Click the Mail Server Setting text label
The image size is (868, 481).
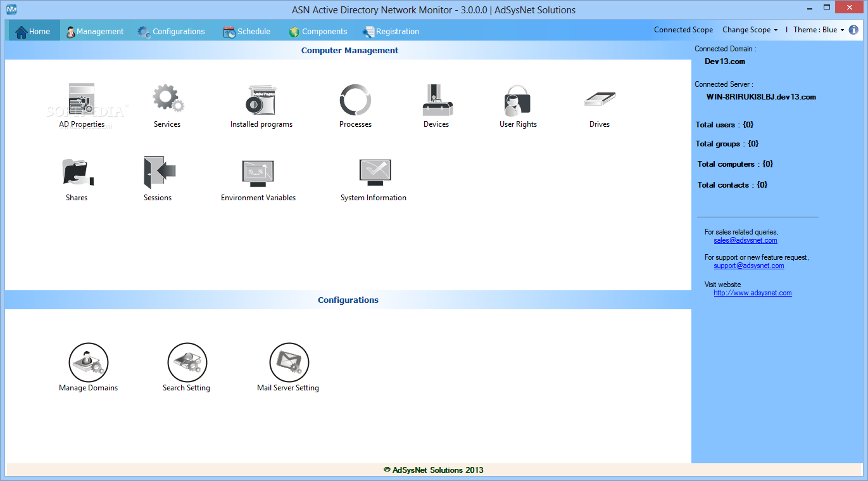288,388
